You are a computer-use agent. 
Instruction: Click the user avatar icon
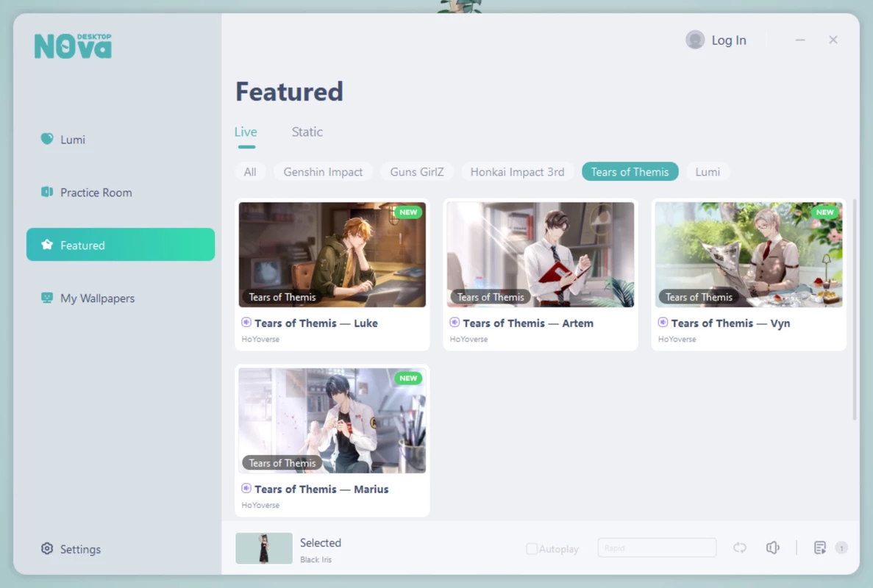coord(695,40)
